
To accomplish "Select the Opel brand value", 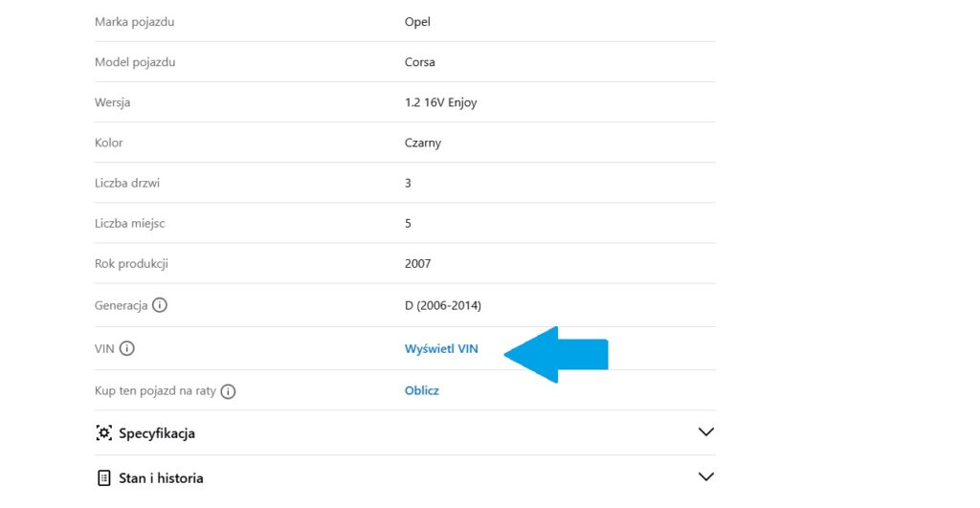I will pos(418,22).
